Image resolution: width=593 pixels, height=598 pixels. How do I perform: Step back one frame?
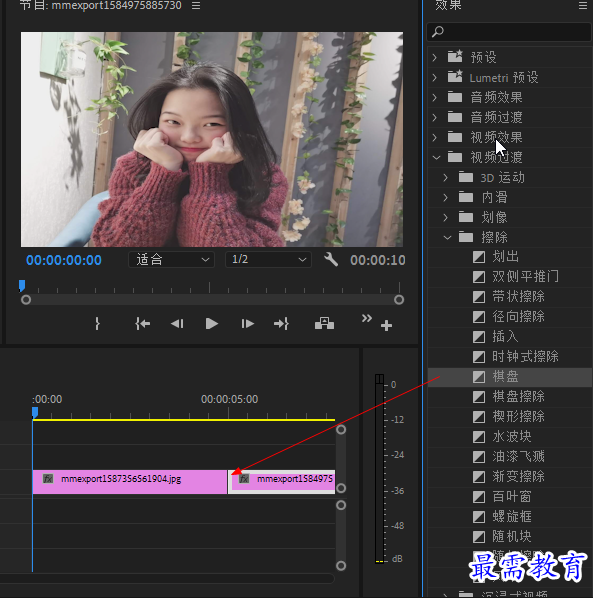coord(177,324)
